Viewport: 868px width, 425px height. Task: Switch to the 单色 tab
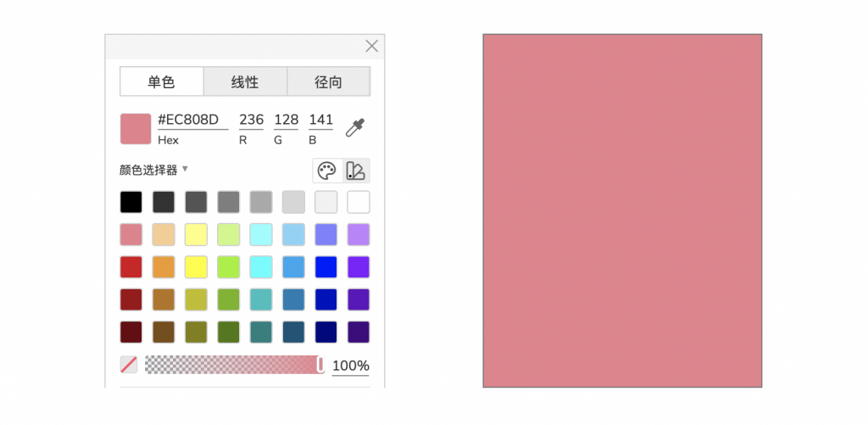coord(161,82)
